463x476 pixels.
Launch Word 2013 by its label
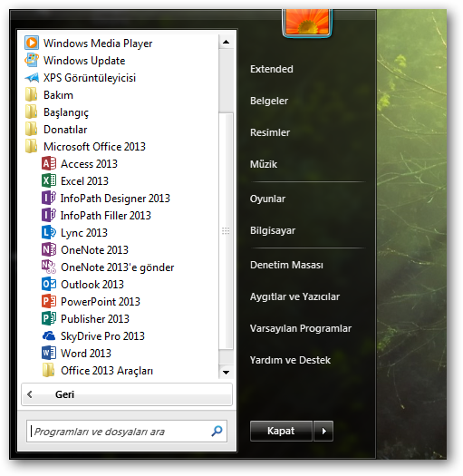pos(86,353)
